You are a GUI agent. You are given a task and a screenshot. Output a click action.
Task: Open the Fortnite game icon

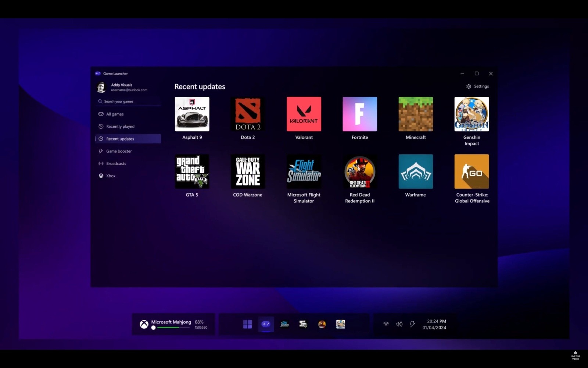click(359, 114)
